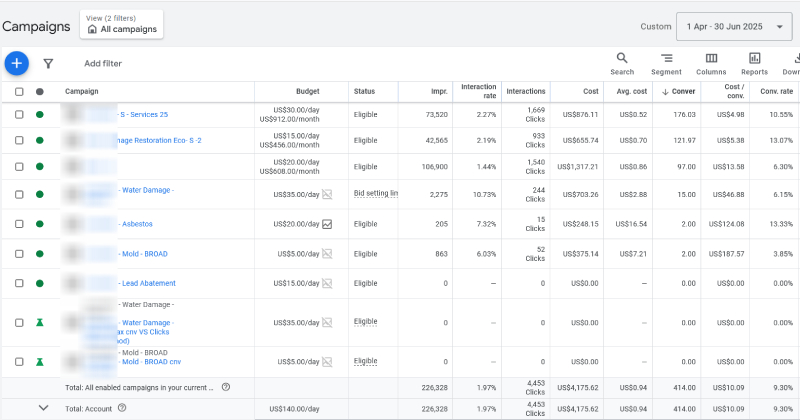Open the Restoration Eco- S -2 campaign link
The width and height of the screenshot is (800, 420).
(x=159, y=140)
